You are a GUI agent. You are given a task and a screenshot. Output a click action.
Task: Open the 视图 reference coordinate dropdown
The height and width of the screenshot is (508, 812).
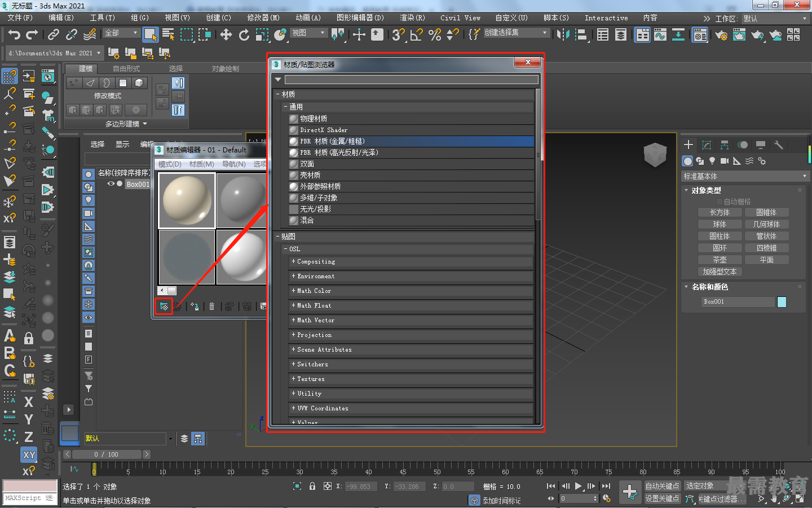[308, 33]
